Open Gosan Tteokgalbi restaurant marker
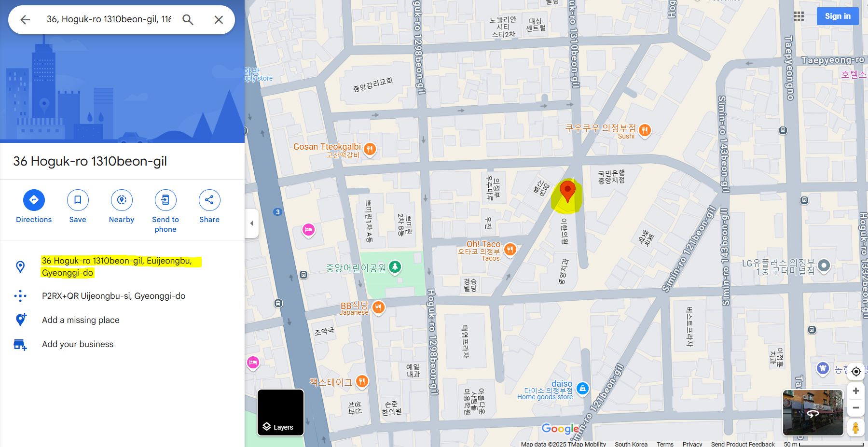Screen dimensions: 868x447 coord(370,149)
